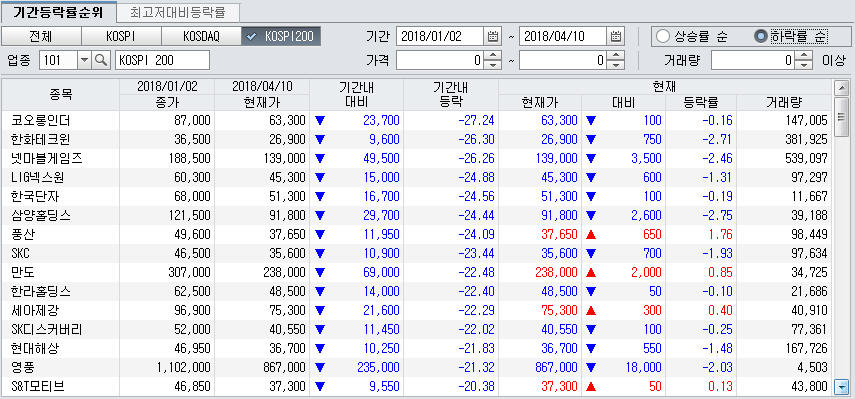Click the 기간내 대비 column header
The width and height of the screenshot is (855, 399).
pyautogui.click(x=357, y=95)
